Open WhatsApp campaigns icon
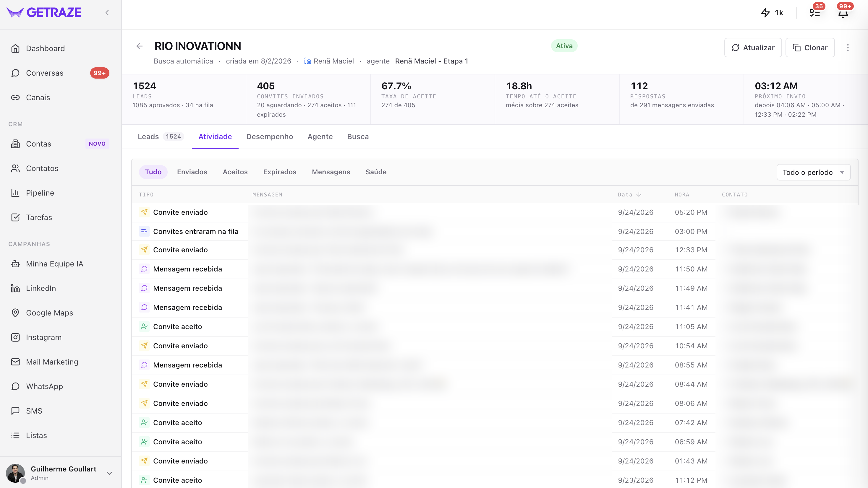The height and width of the screenshot is (488, 868). point(15,387)
